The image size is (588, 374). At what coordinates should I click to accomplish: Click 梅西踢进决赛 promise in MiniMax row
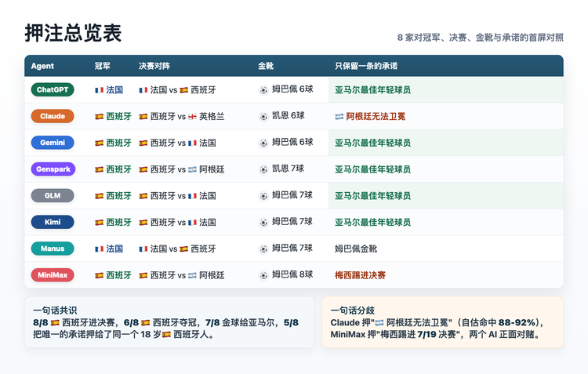[x=360, y=275]
